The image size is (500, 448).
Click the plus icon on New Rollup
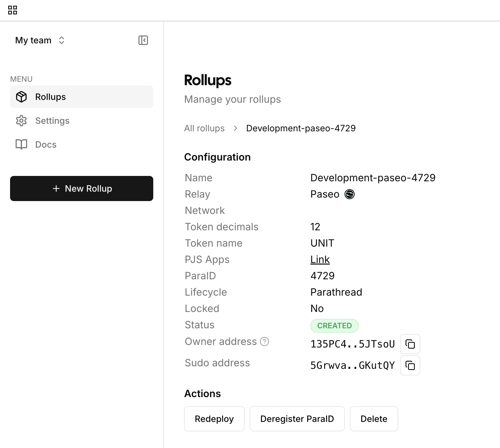tap(56, 188)
